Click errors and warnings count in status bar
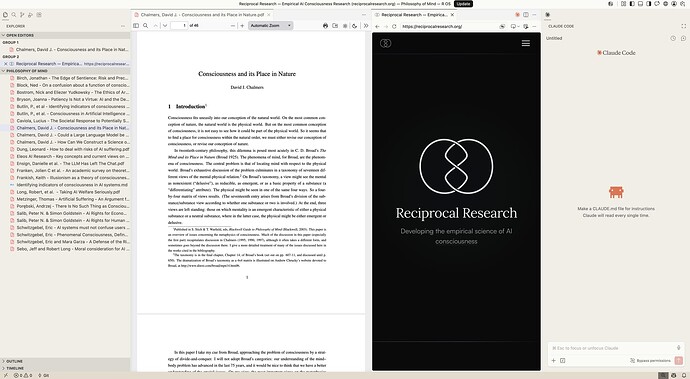This screenshot has width=690, height=379. (x=23, y=375)
